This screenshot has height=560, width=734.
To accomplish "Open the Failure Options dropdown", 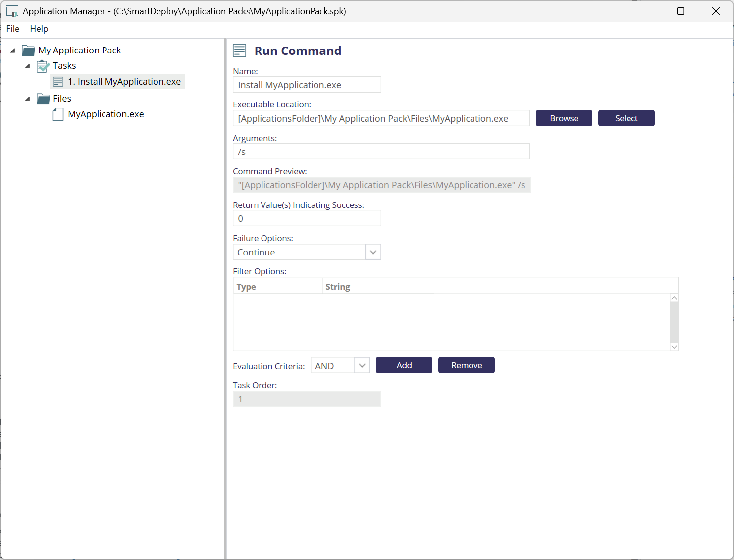I will (373, 252).
